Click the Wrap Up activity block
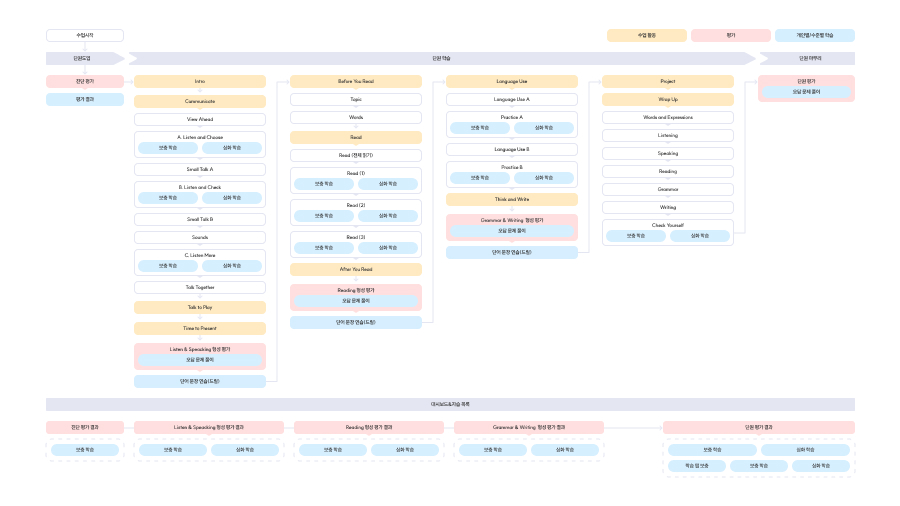Viewport: 900px width, 506px height. [x=668, y=99]
